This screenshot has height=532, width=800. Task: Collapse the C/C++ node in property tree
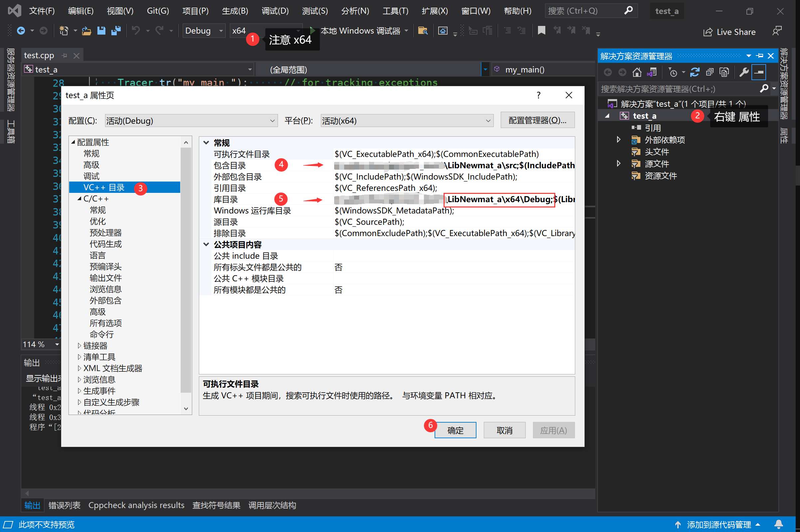point(79,199)
